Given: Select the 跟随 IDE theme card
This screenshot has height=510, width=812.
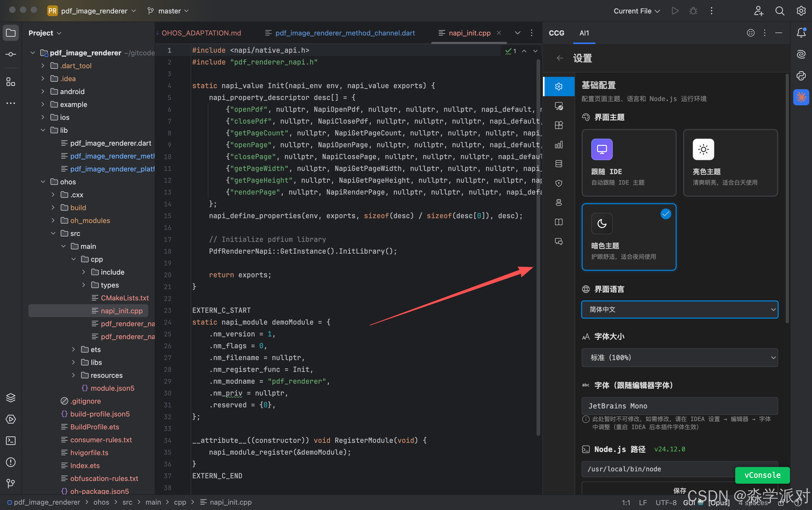Looking at the screenshot, I should click(629, 163).
